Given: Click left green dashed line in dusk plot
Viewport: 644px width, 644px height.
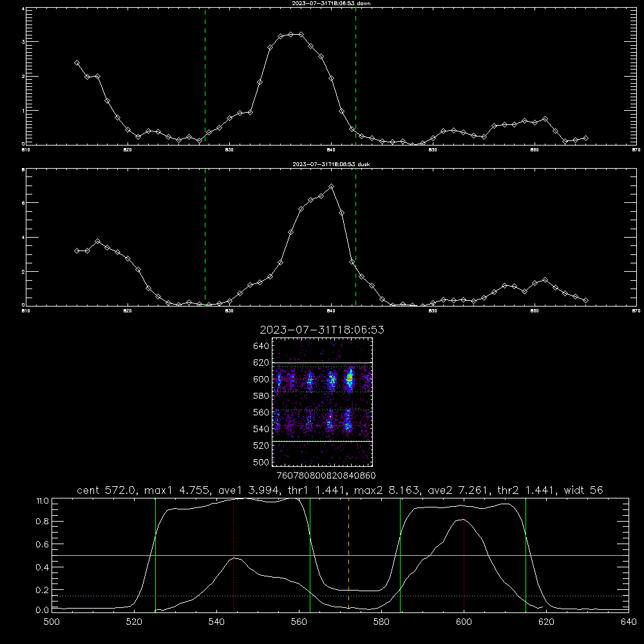Looking at the screenshot, I should 205,237.
